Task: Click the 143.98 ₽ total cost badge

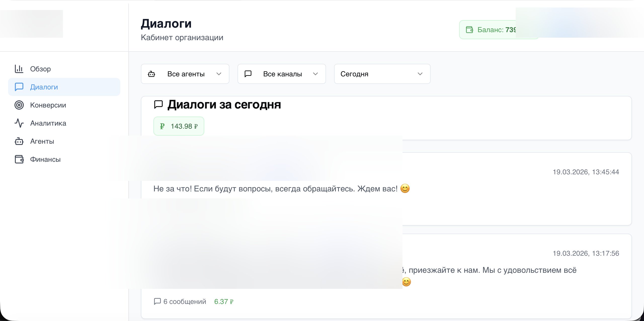Action: click(x=179, y=126)
